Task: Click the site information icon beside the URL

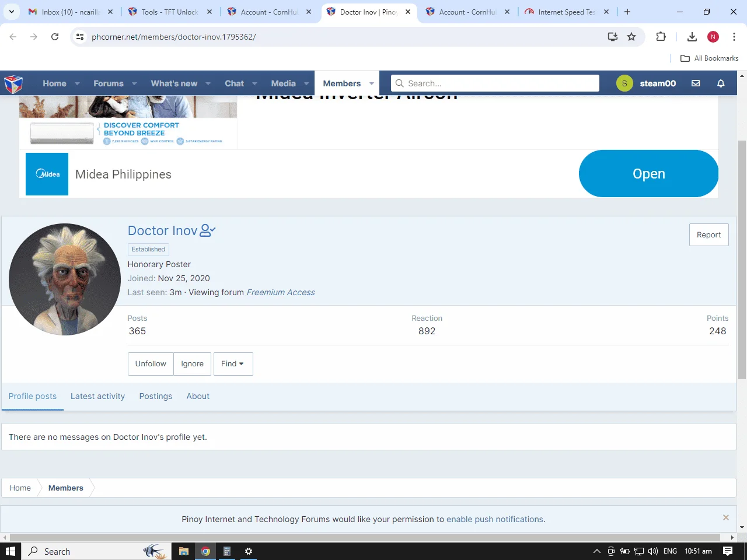Action: [81, 37]
